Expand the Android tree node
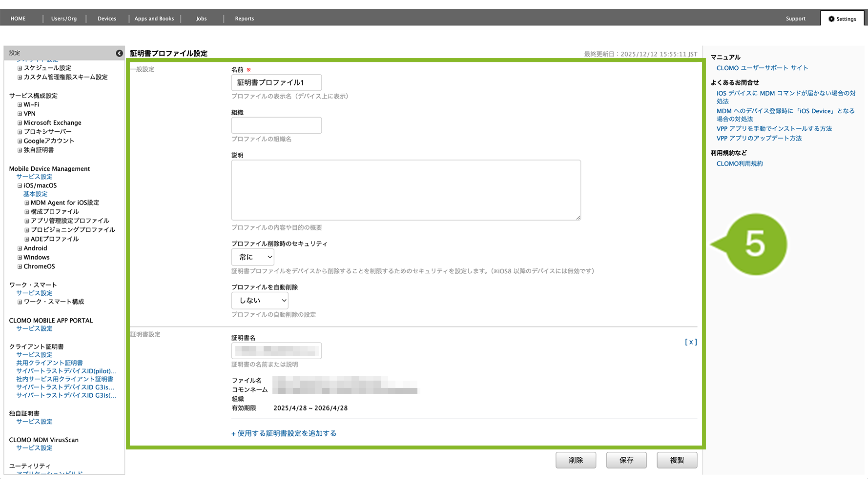The height and width of the screenshot is (488, 868). (x=20, y=248)
